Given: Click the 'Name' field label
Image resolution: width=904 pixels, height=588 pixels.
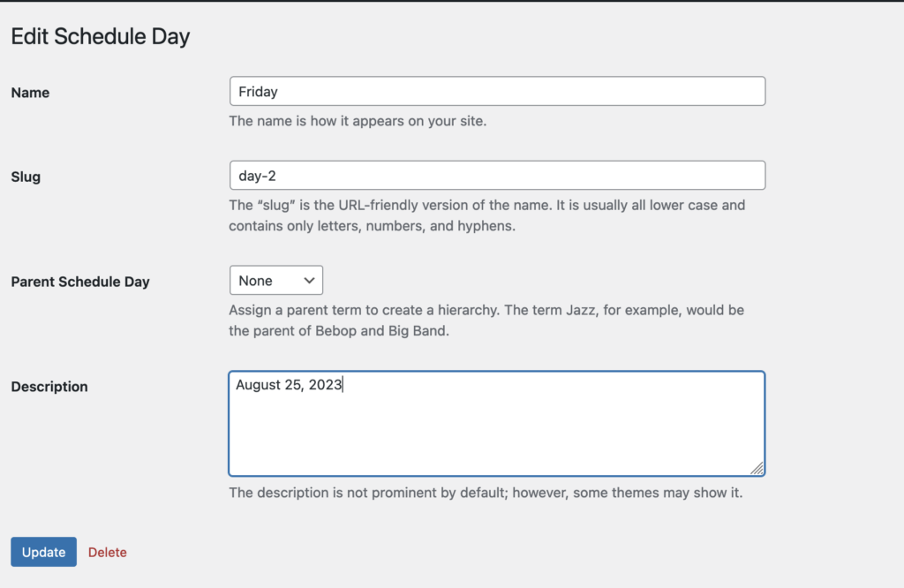Looking at the screenshot, I should pos(30,93).
